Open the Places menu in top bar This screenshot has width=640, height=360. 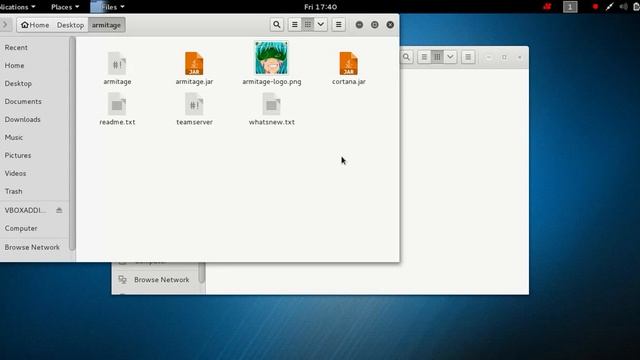point(65,7)
